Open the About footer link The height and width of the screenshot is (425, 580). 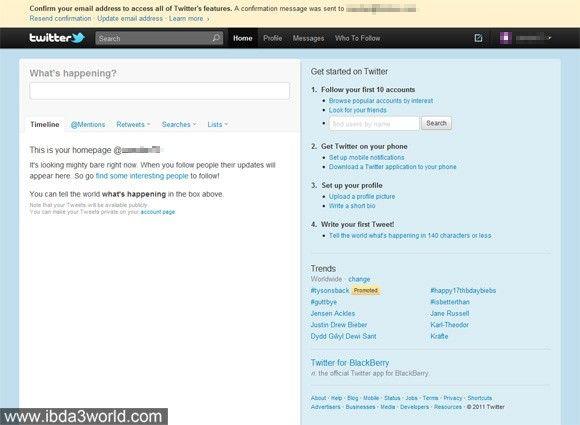click(318, 398)
